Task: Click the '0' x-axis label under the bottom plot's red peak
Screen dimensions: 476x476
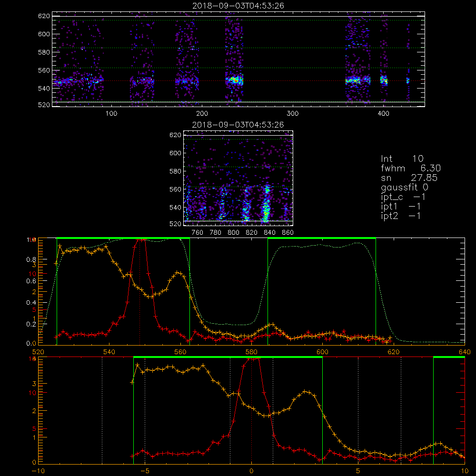Action: pos(251,471)
